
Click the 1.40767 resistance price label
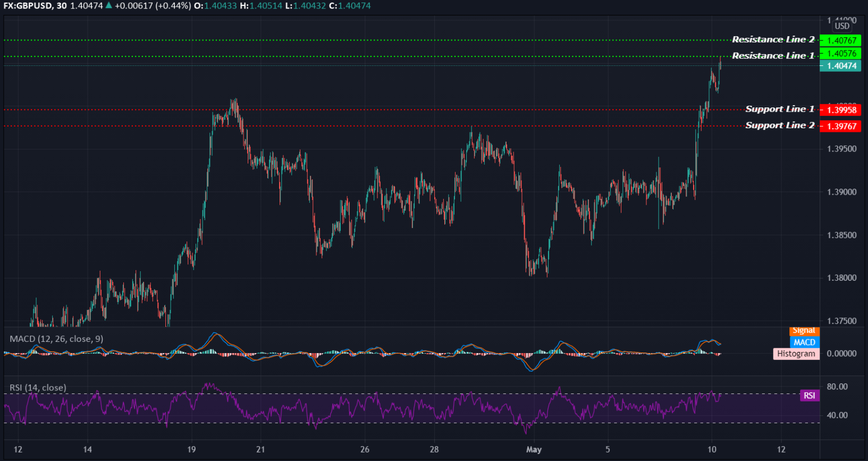coord(840,40)
